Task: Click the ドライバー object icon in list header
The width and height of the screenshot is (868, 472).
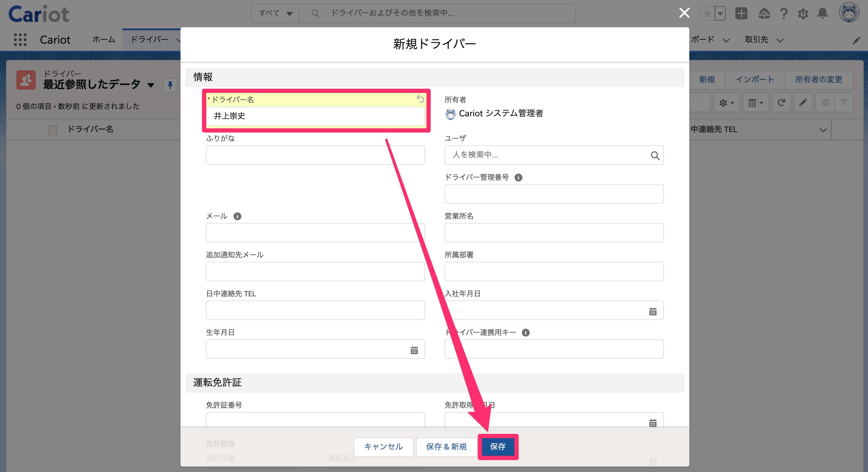Action: [x=26, y=80]
